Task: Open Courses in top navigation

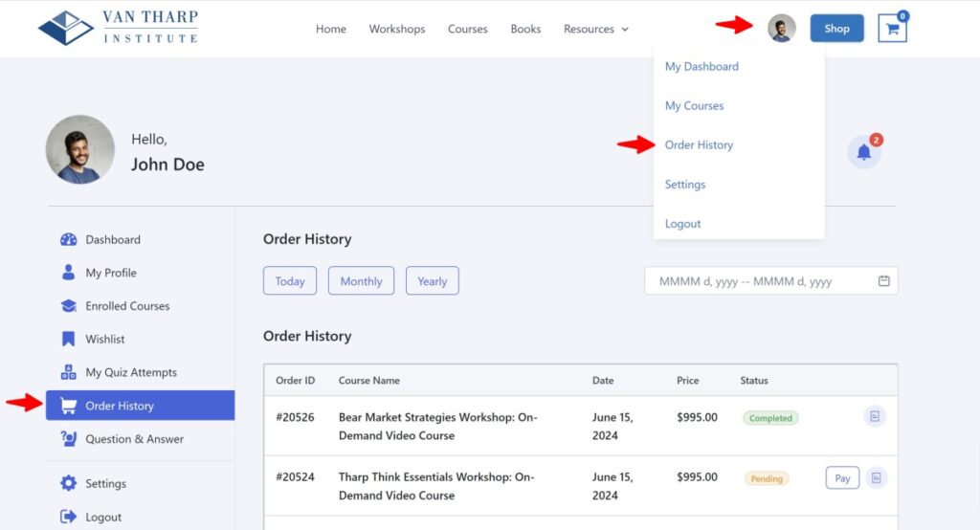Action: coord(467,29)
